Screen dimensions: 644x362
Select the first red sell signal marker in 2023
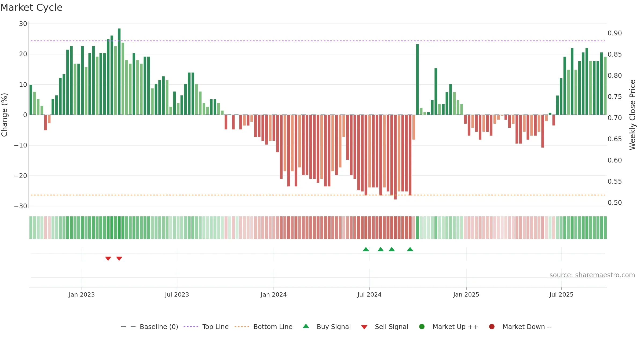click(108, 258)
